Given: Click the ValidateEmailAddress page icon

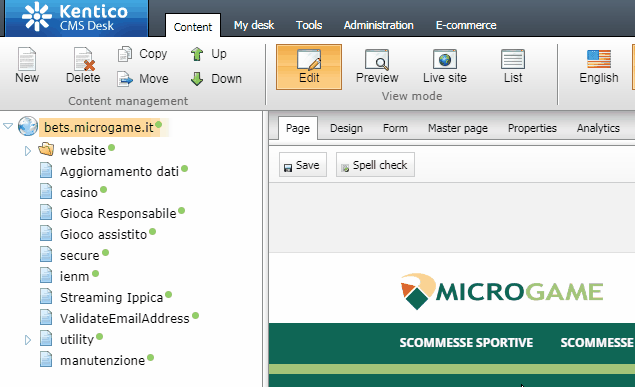Looking at the screenshot, I should click(x=46, y=318).
